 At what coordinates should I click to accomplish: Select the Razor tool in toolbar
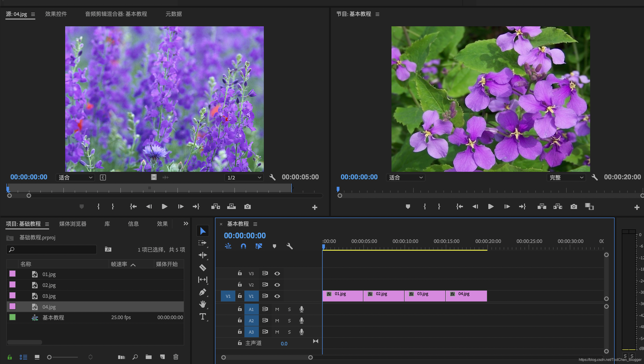click(203, 267)
